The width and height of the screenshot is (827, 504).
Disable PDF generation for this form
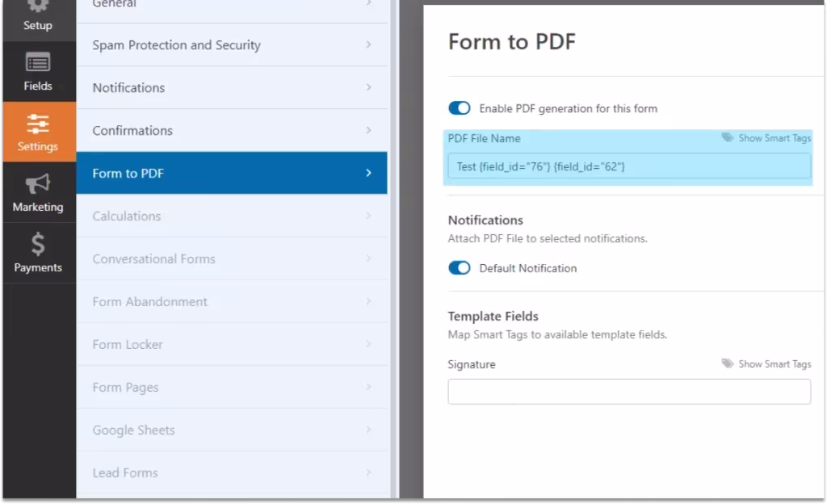[x=460, y=108]
